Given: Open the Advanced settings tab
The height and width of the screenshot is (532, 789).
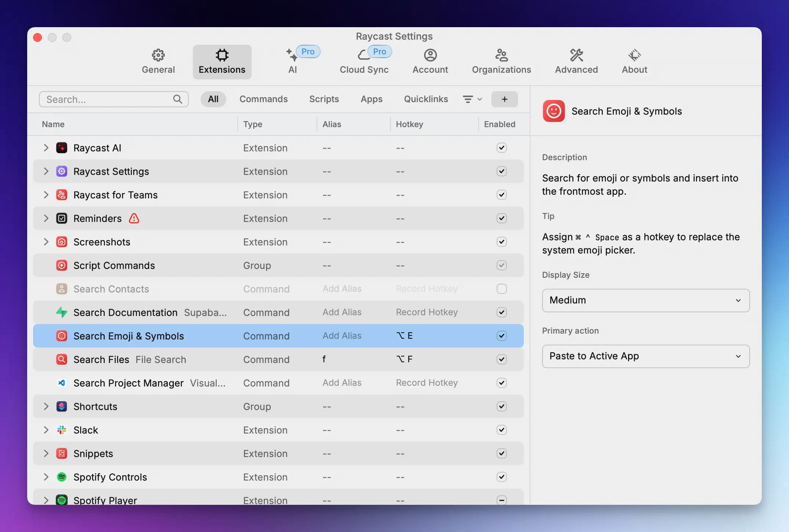Looking at the screenshot, I should point(576,62).
